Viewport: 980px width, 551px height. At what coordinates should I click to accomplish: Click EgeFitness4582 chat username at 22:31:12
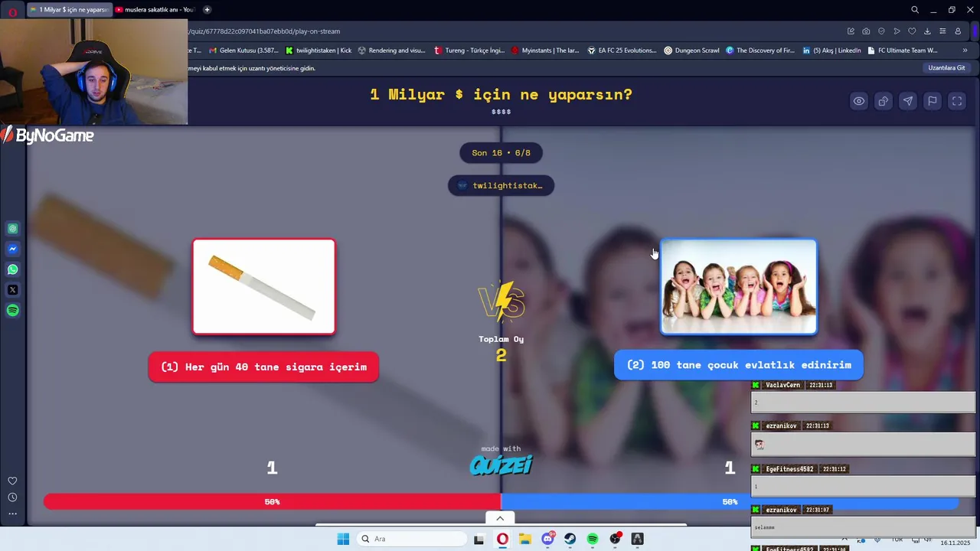(789, 469)
